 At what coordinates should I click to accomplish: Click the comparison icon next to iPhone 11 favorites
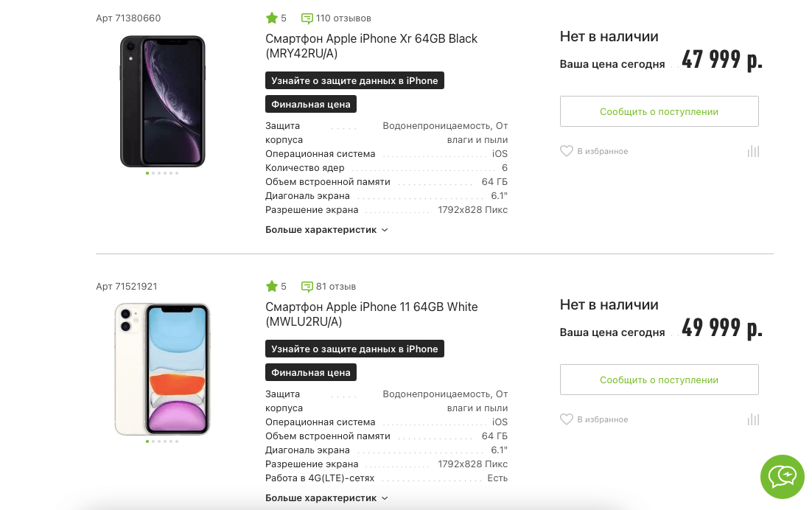coord(752,419)
